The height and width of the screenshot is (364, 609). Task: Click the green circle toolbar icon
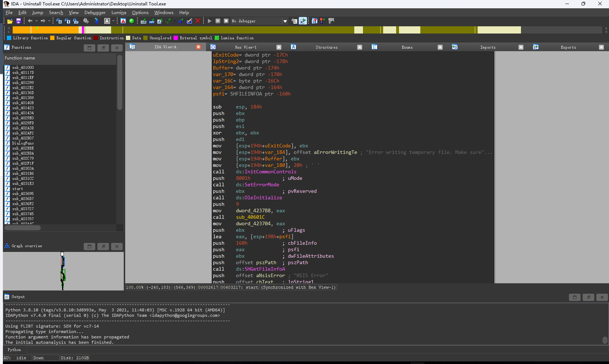click(x=132, y=21)
